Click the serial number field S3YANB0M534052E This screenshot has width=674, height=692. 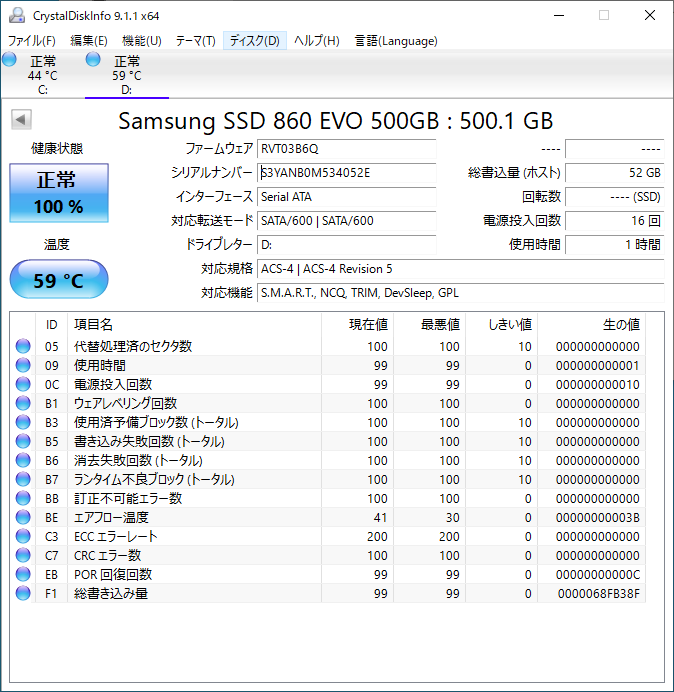(x=346, y=173)
